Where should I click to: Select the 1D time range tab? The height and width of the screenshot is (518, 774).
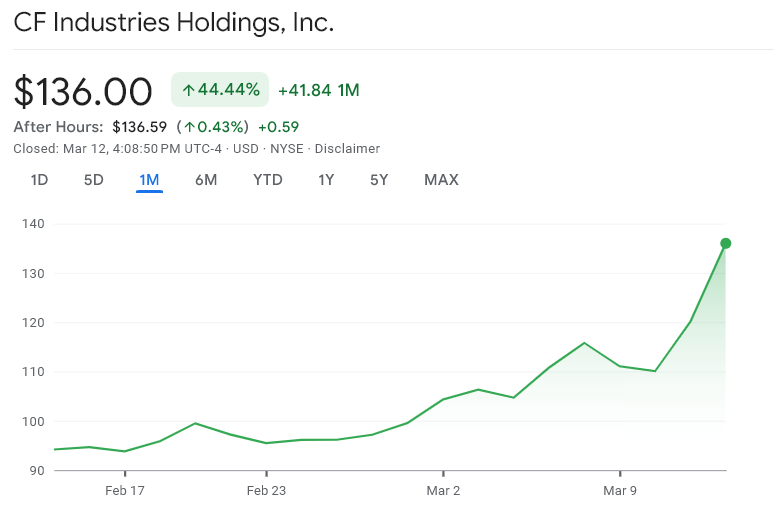[39, 180]
